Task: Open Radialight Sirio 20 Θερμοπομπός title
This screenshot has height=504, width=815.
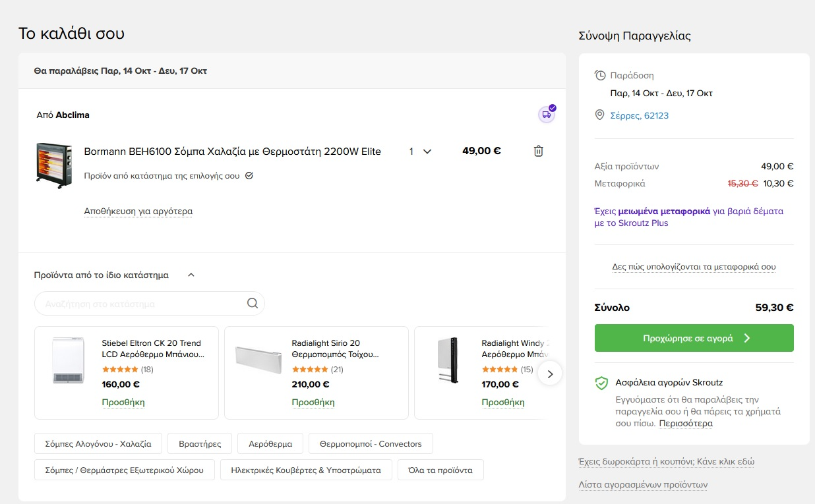Action: click(336, 349)
